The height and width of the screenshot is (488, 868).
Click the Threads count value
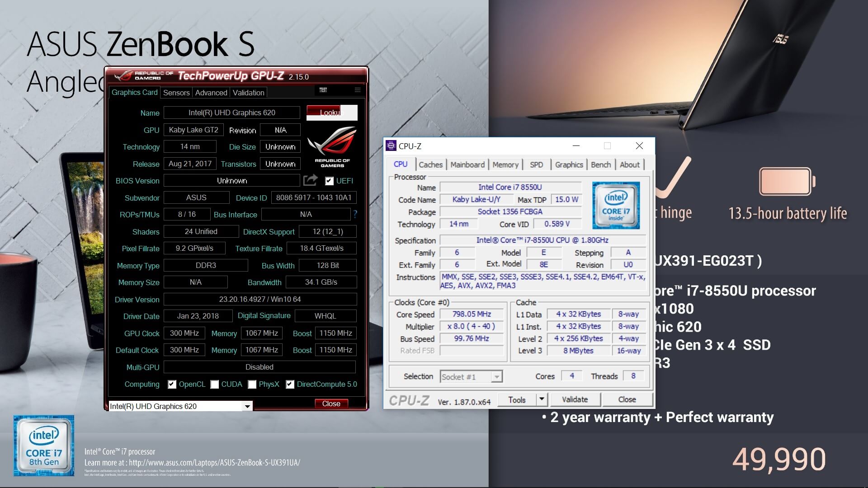(633, 376)
